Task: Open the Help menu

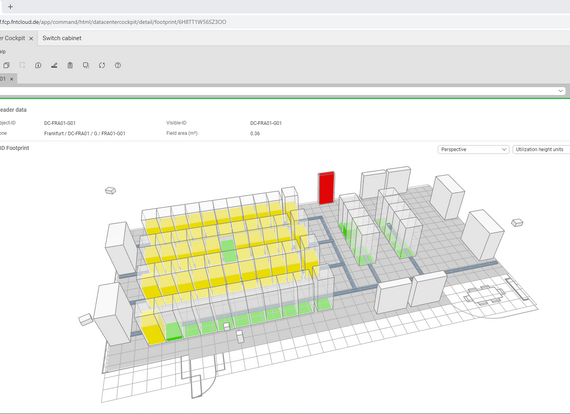Action: tap(3, 52)
